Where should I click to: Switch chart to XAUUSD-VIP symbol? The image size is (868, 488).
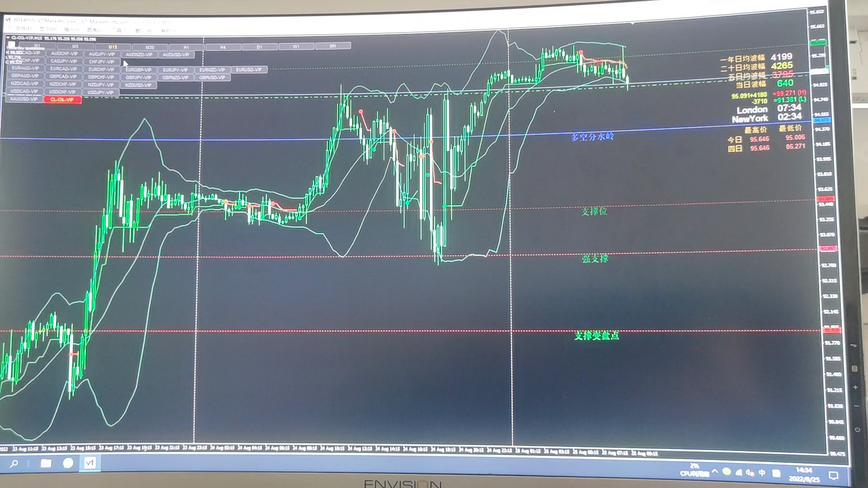coord(24,99)
